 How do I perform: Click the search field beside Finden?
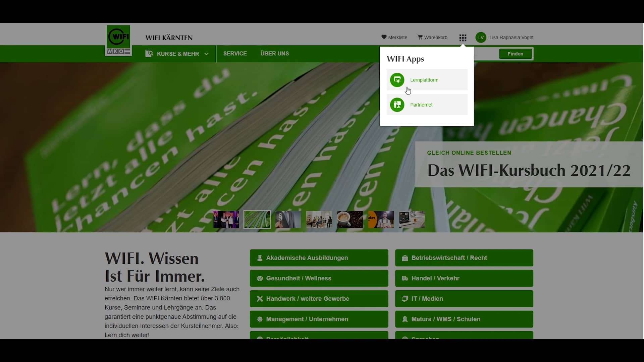[486, 54]
